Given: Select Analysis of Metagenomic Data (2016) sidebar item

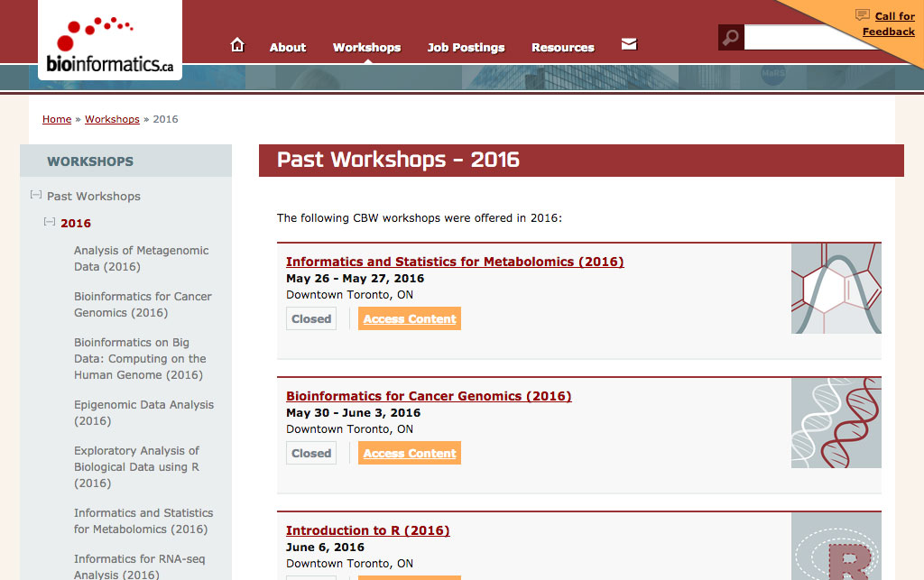Looking at the screenshot, I should (x=141, y=259).
